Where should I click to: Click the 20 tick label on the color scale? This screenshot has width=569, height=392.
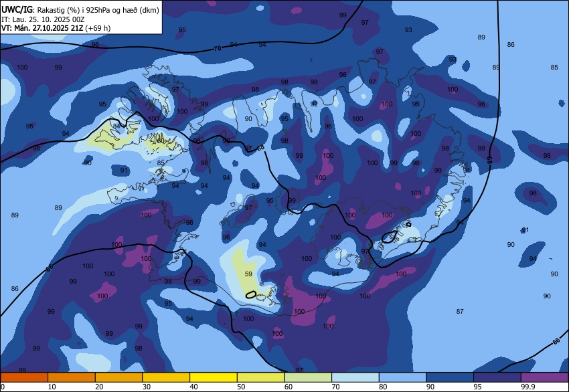pos(99,387)
